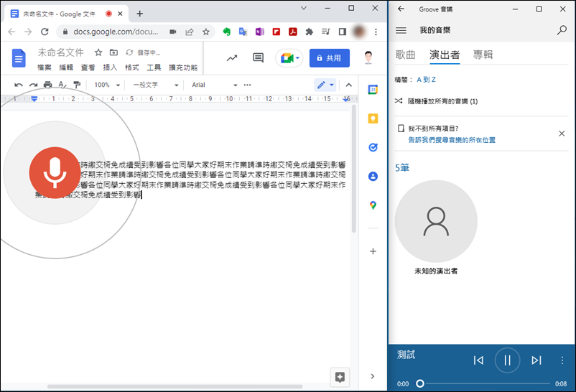Switch to 專輯 tab in Groove
The width and height of the screenshot is (576, 392).
click(483, 55)
